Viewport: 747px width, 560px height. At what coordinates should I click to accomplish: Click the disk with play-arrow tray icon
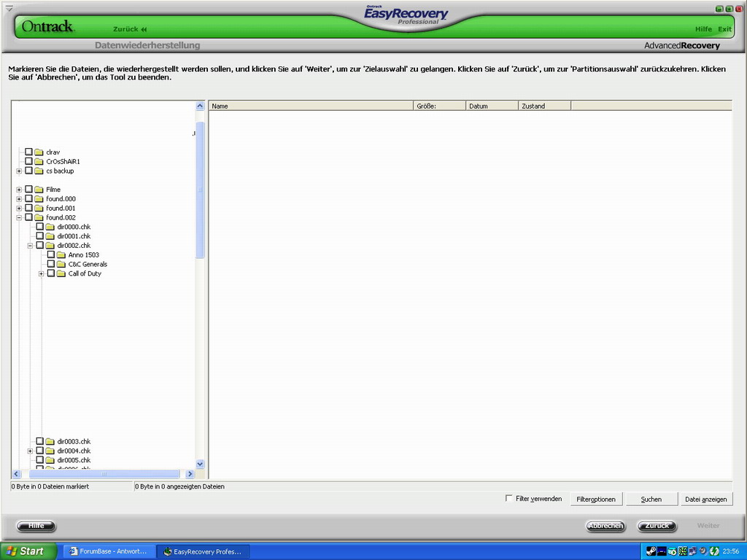point(672,551)
